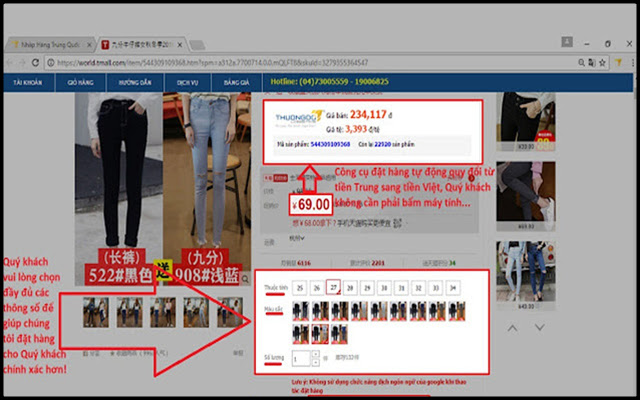Select size 31 option

402,288
